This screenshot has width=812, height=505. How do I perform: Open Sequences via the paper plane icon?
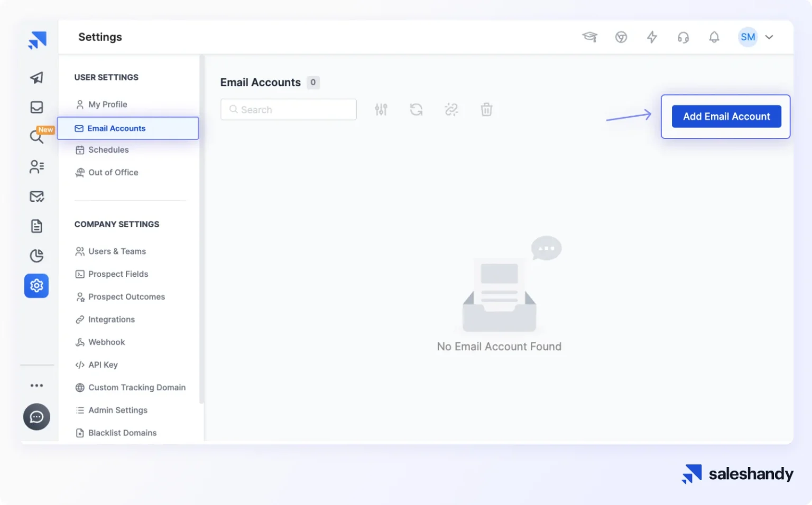tap(36, 77)
